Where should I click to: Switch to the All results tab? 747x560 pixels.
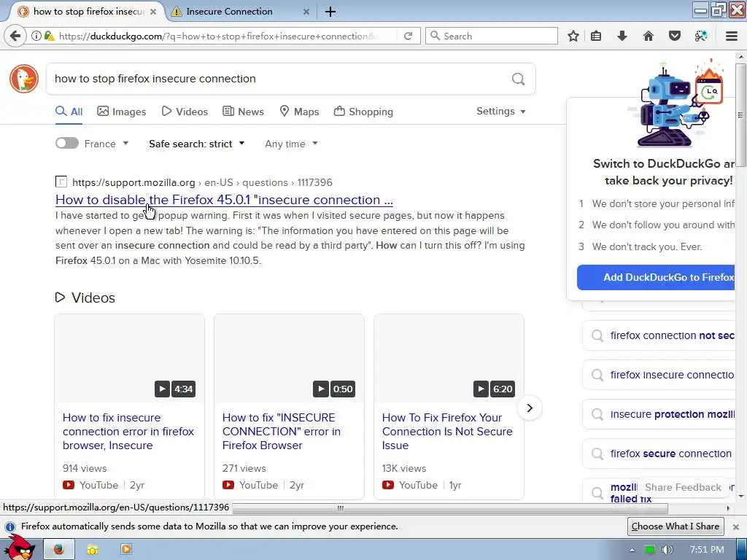pyautogui.click(x=69, y=112)
